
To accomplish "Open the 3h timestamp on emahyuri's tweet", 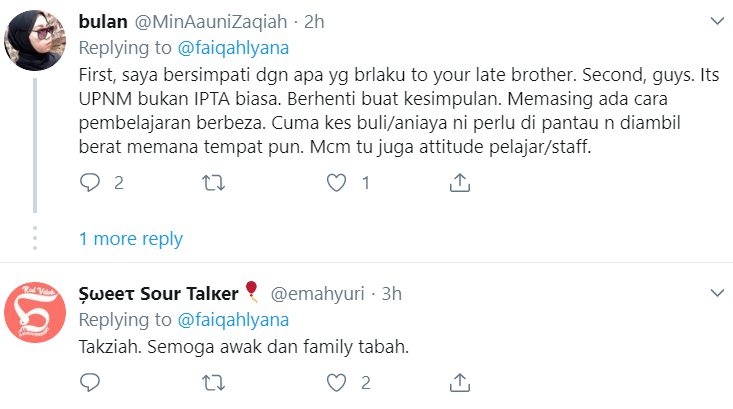I will [391, 294].
